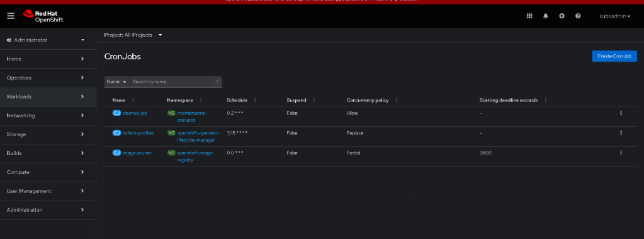Screen dimensions: 644x239
Task: Open the image-pruner cronjob link
Action: pos(137,153)
